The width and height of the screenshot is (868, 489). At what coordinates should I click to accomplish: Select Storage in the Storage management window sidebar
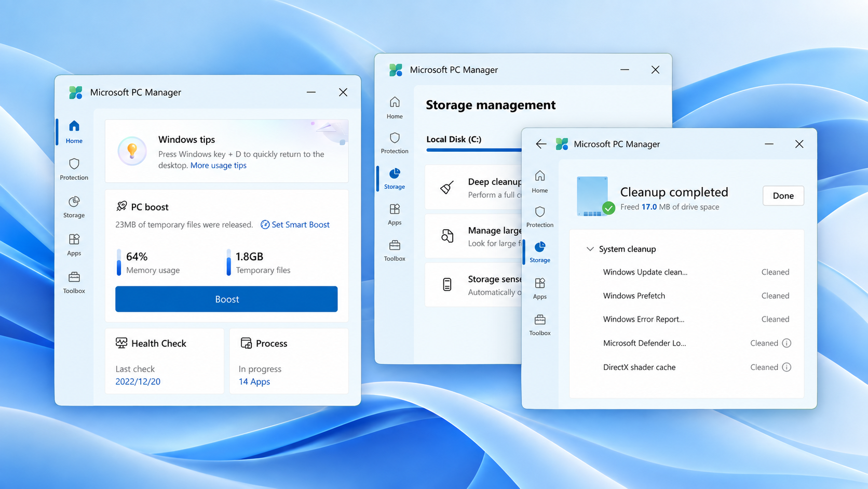pos(395,179)
